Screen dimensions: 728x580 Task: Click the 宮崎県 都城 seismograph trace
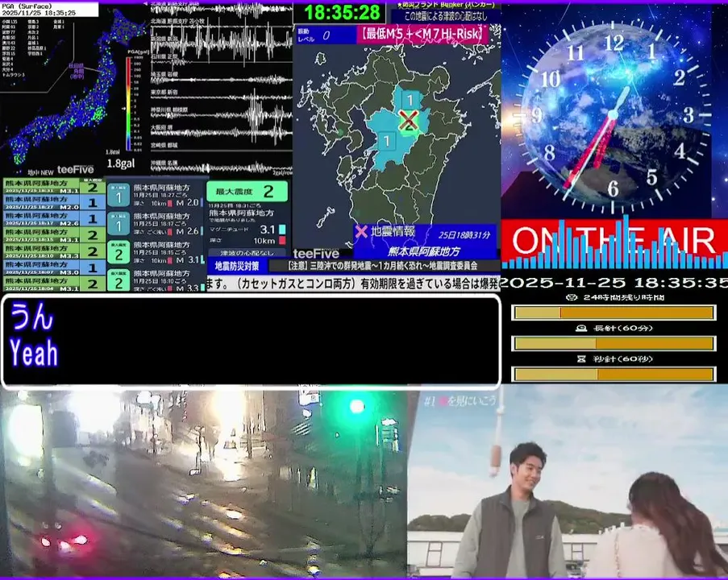(x=222, y=149)
